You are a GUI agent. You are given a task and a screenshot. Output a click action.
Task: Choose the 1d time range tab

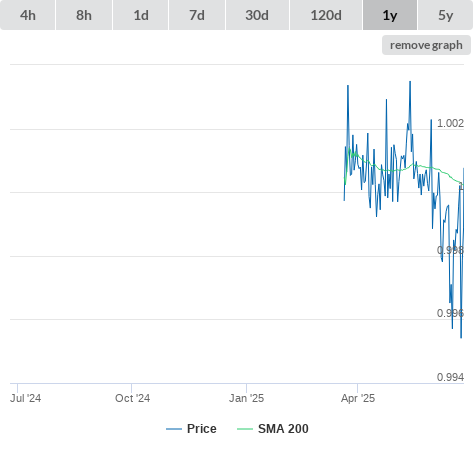click(x=141, y=15)
